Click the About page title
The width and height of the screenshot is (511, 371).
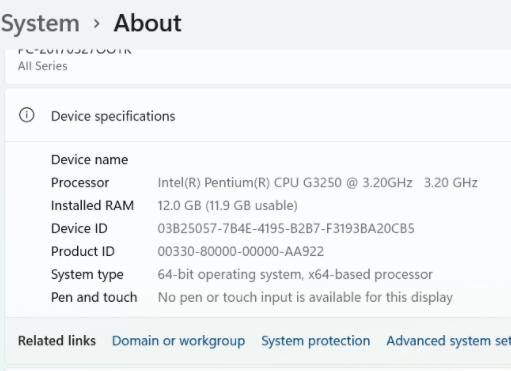[148, 23]
